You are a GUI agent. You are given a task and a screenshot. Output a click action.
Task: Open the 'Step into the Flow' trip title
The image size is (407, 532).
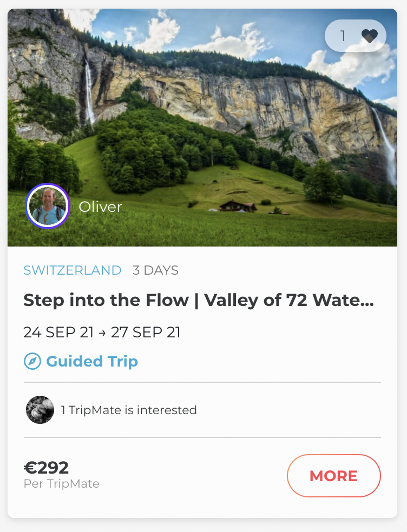coord(199,301)
